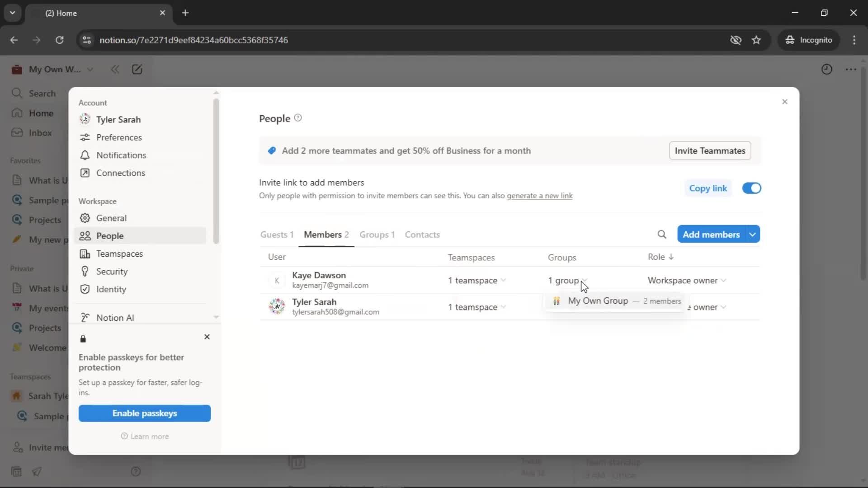Open Security settings
868x488 pixels.
point(141,272)
